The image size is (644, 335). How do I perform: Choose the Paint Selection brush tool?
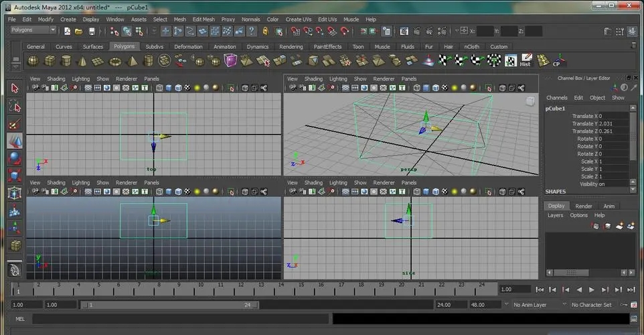[x=15, y=124]
